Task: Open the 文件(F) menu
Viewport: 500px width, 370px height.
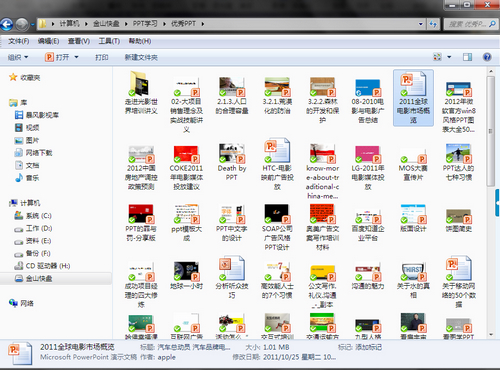Action: 19,41
